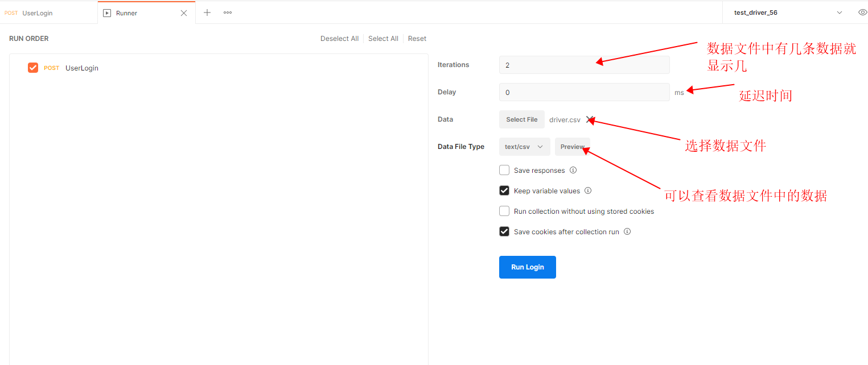Enable the Save responses checkbox
Image resolution: width=868 pixels, height=365 pixels.
[x=504, y=170]
